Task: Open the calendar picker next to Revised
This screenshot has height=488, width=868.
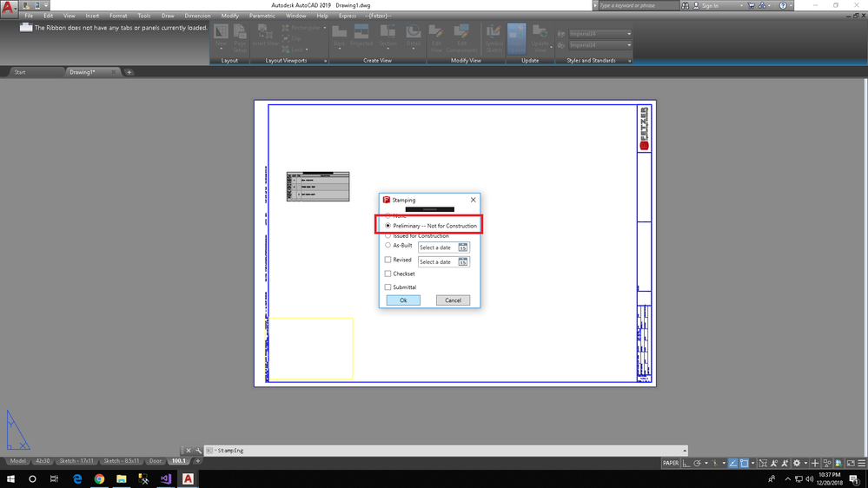Action: click(463, 261)
